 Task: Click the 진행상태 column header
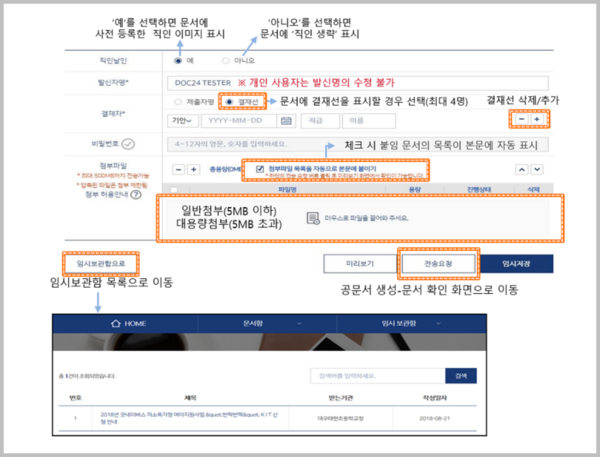(479, 189)
